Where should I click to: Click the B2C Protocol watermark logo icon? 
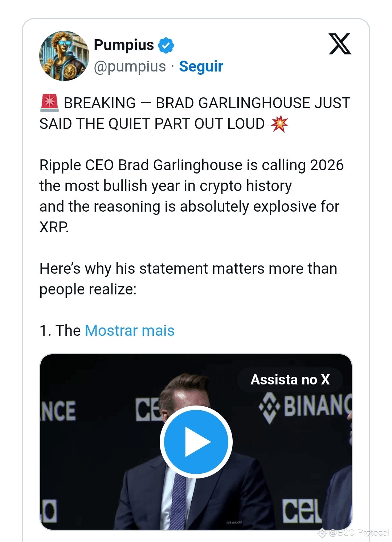click(322, 533)
